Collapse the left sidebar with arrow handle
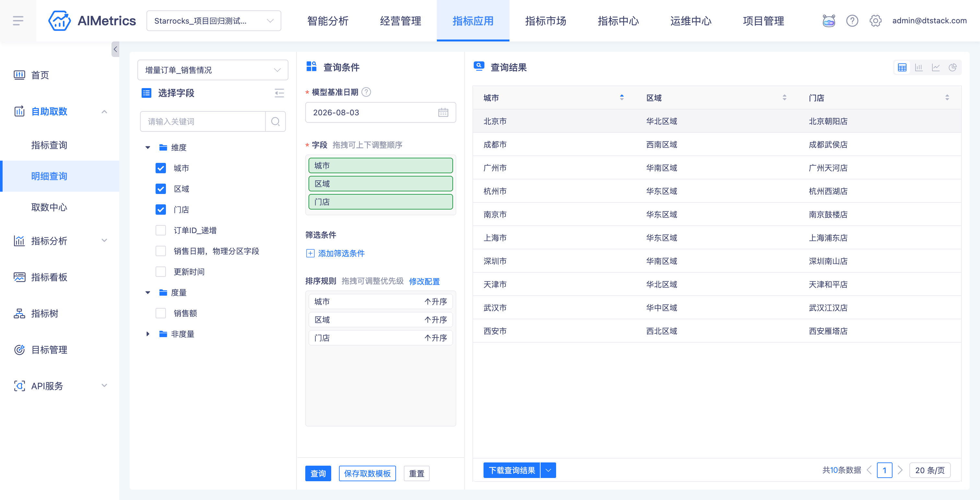The image size is (980, 500). tap(115, 49)
